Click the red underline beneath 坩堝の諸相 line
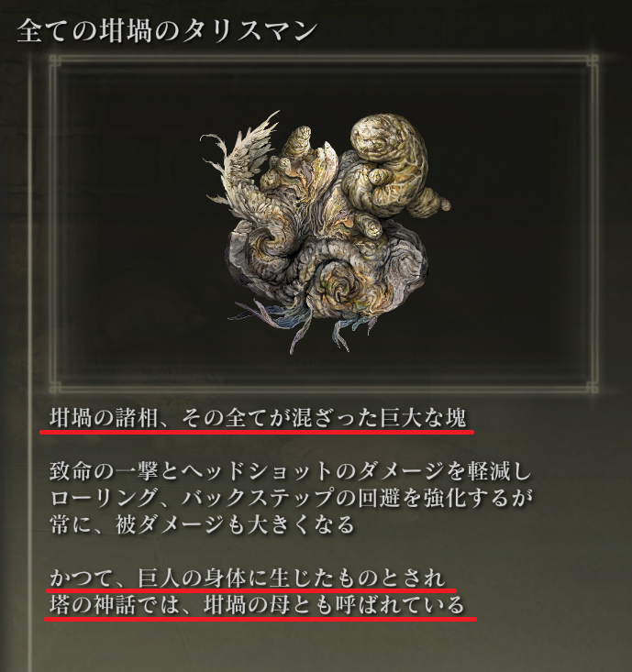Viewport: 632px width, 672px height. pyautogui.click(x=257, y=433)
